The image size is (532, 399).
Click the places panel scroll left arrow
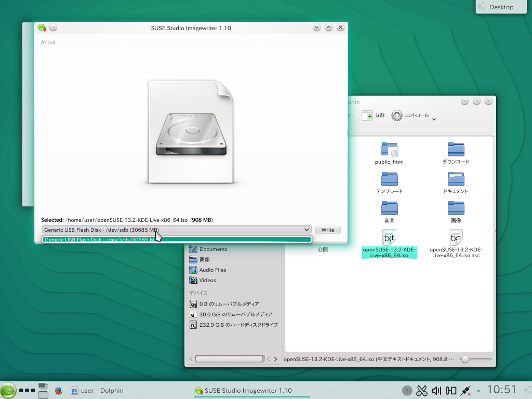point(191,359)
